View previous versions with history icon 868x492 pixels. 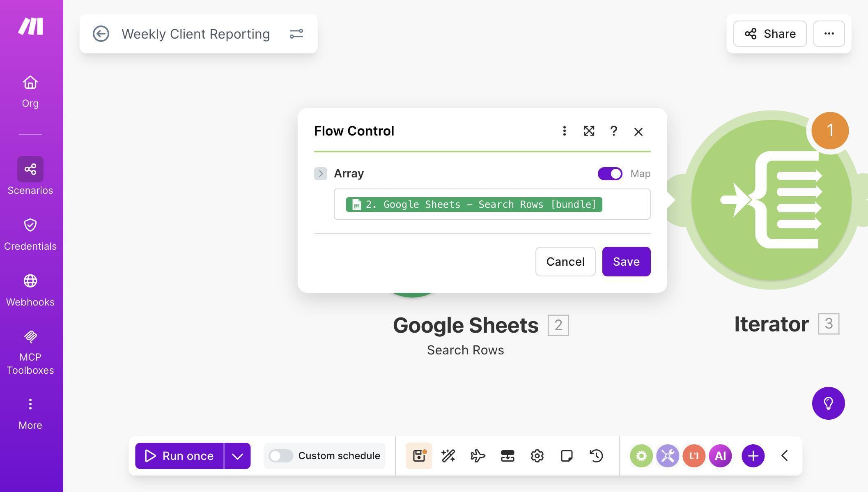pyautogui.click(x=596, y=455)
